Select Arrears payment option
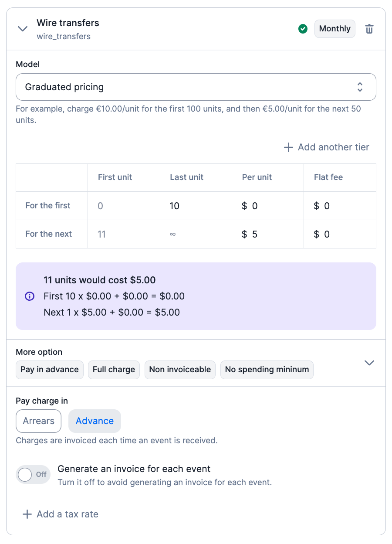 (x=39, y=421)
